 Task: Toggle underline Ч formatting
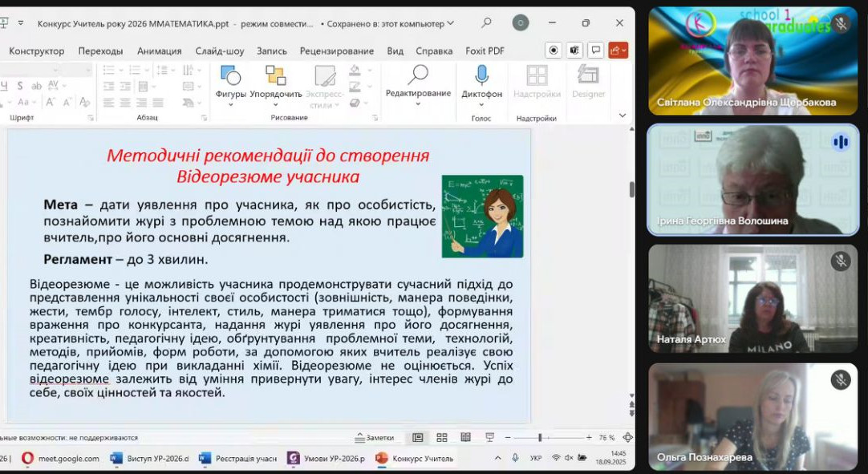[x=4, y=86]
